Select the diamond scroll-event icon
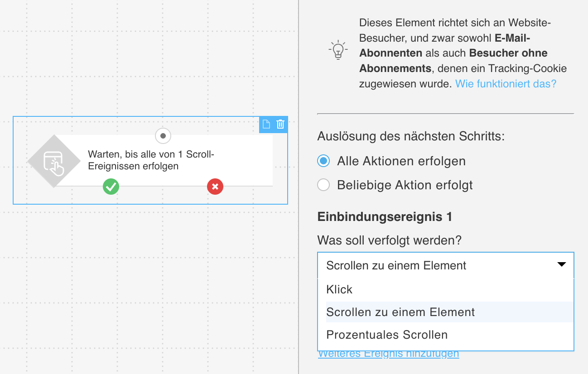Screen dimensions: 588x374 click(x=54, y=160)
